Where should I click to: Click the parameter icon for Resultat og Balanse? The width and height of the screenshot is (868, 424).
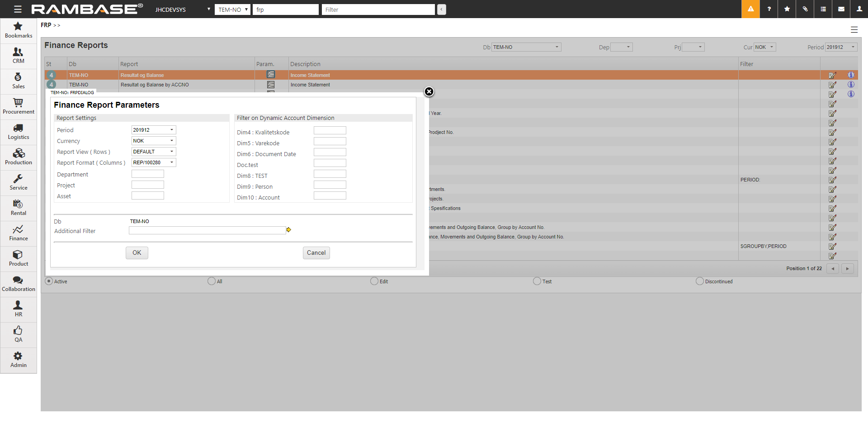coord(271,75)
